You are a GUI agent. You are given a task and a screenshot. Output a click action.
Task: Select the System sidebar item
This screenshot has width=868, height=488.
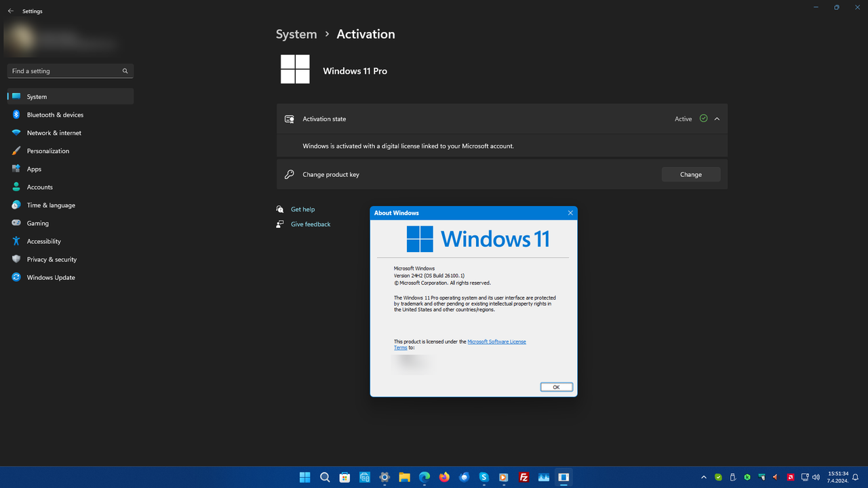pos(71,97)
